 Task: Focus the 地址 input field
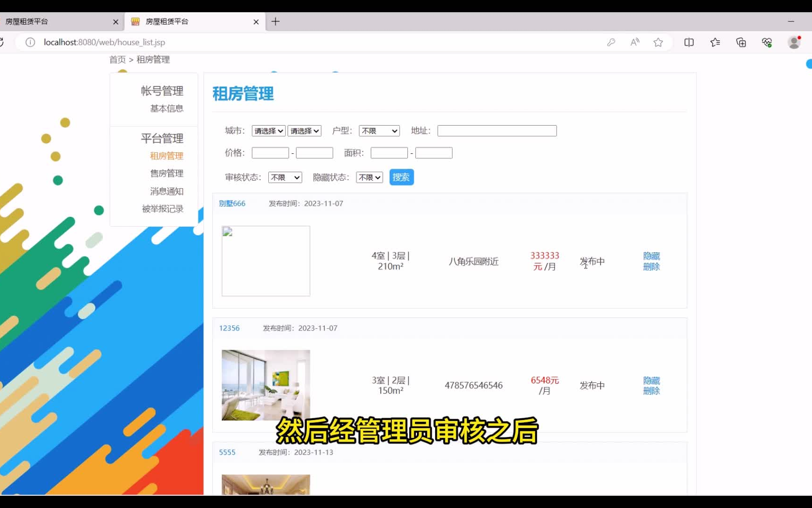[x=497, y=131]
